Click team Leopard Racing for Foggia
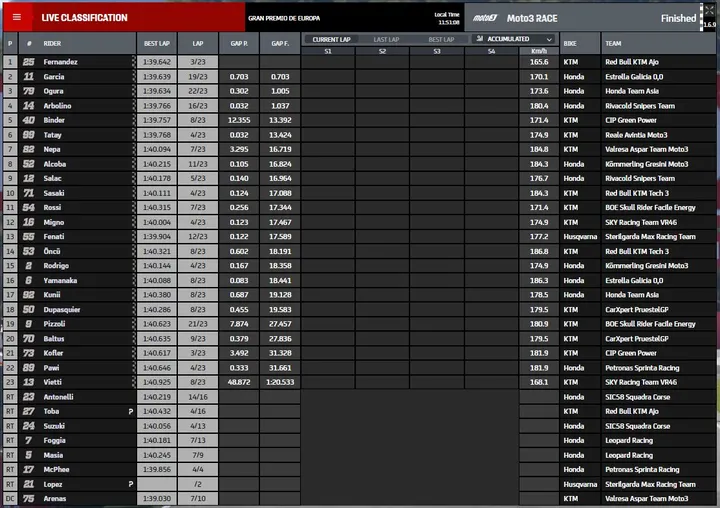720x508 pixels. pos(629,440)
